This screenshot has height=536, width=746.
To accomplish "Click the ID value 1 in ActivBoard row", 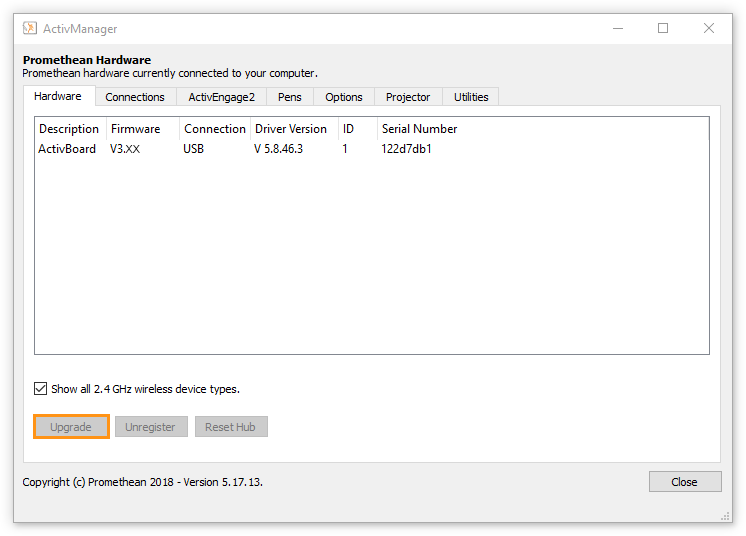I will coord(345,149).
